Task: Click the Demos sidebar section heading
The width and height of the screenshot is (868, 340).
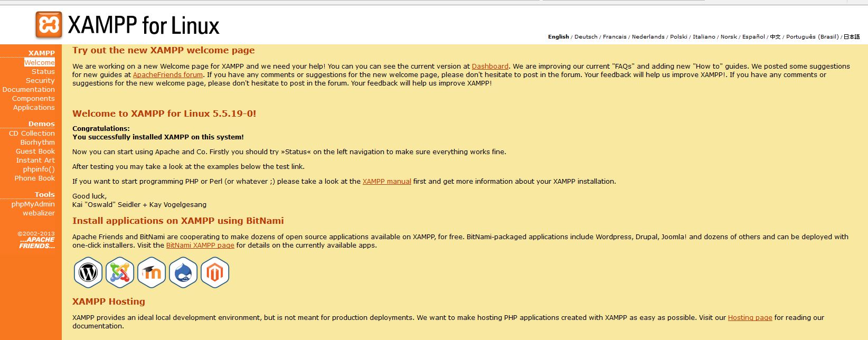Action: (x=42, y=124)
